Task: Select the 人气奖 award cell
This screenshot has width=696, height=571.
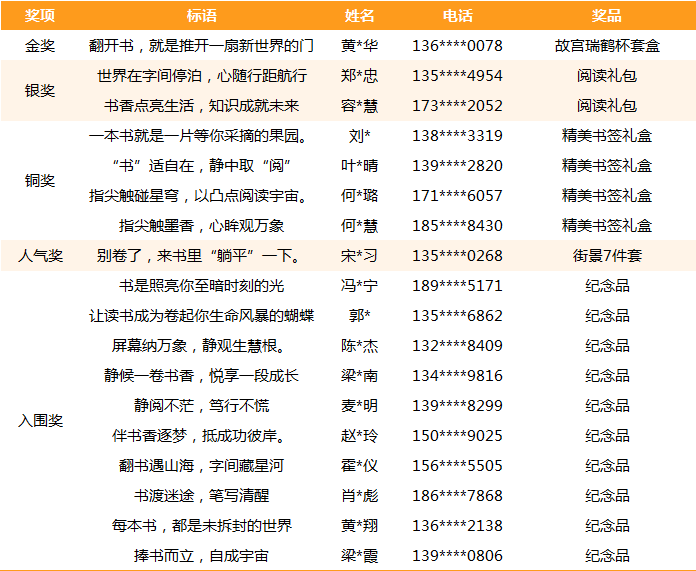Action: pyautogui.click(x=40, y=256)
